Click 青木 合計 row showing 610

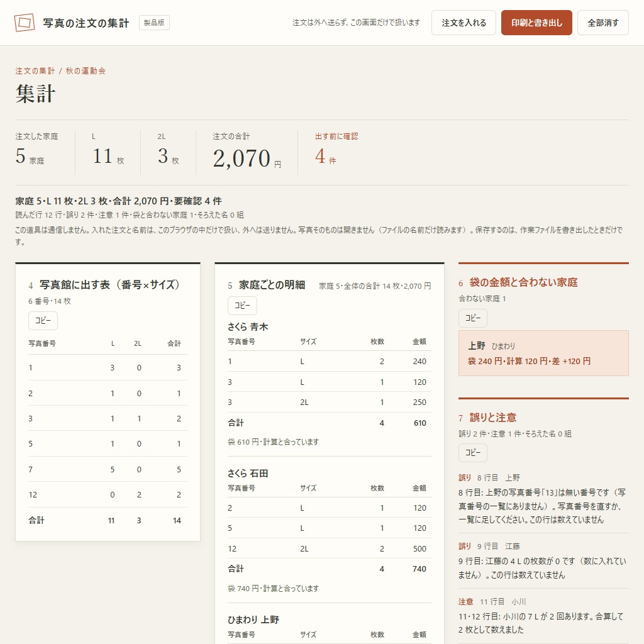click(330, 423)
